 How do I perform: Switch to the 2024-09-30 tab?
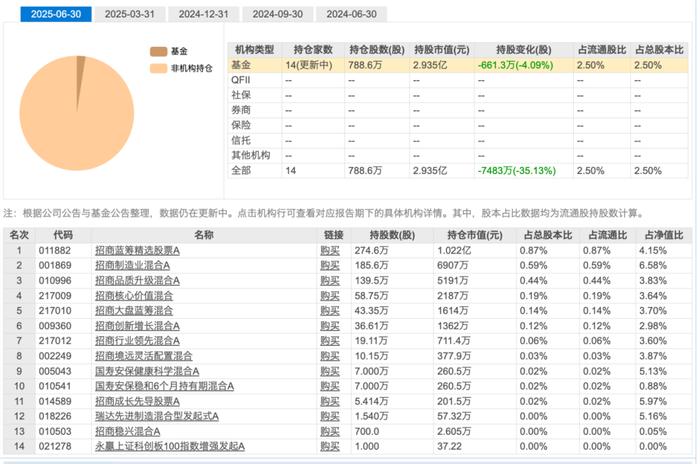tap(278, 14)
